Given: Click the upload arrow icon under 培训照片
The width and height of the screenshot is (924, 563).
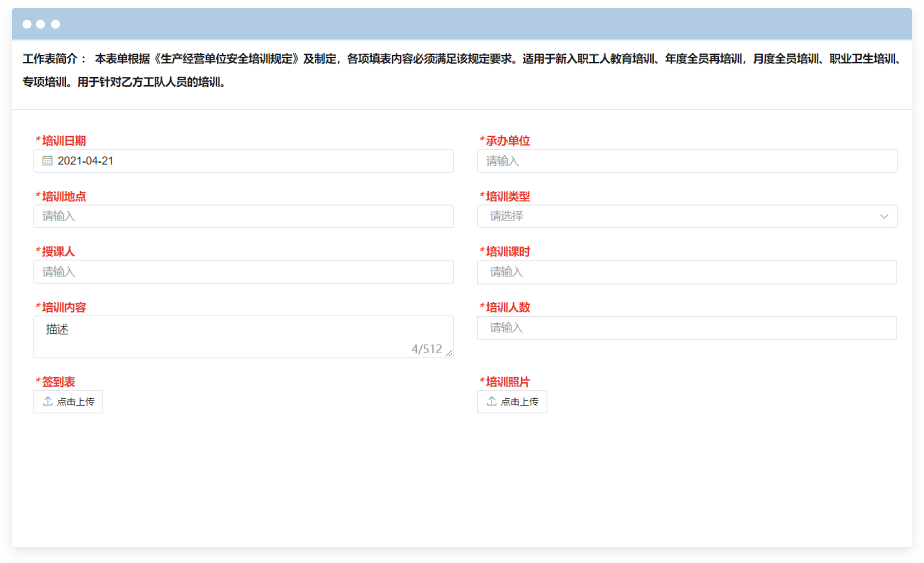Looking at the screenshot, I should (x=491, y=401).
